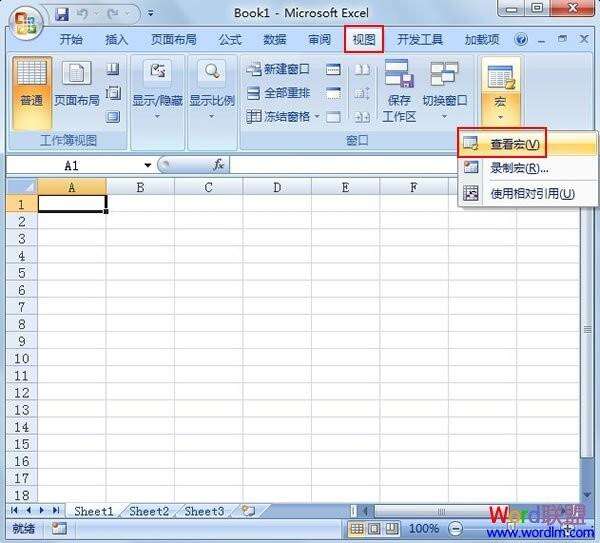Open the Name Box dropdown arrow

click(x=147, y=165)
